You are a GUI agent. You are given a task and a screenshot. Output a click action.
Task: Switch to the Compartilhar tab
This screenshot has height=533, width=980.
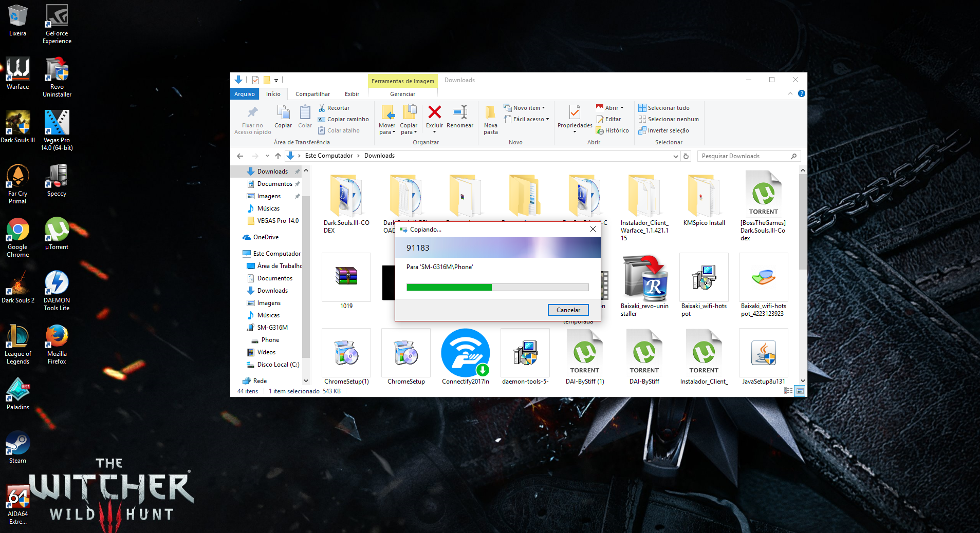312,94
